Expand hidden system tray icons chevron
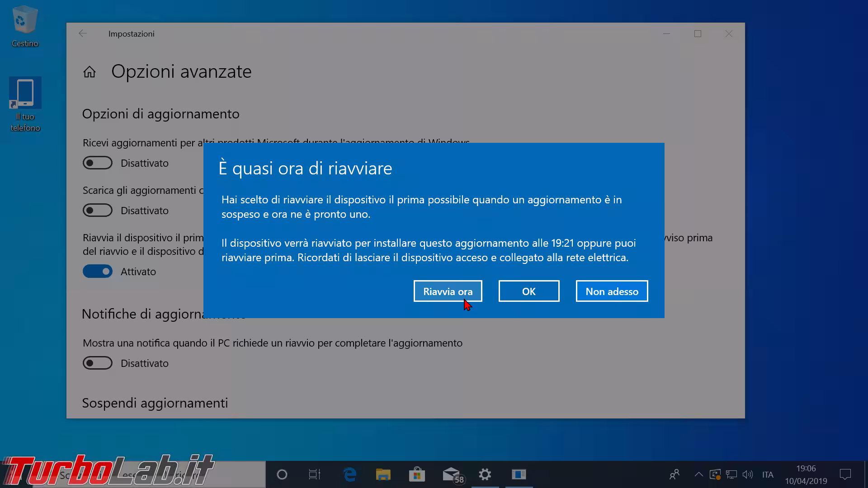Image resolution: width=868 pixels, height=488 pixels. coord(698,474)
